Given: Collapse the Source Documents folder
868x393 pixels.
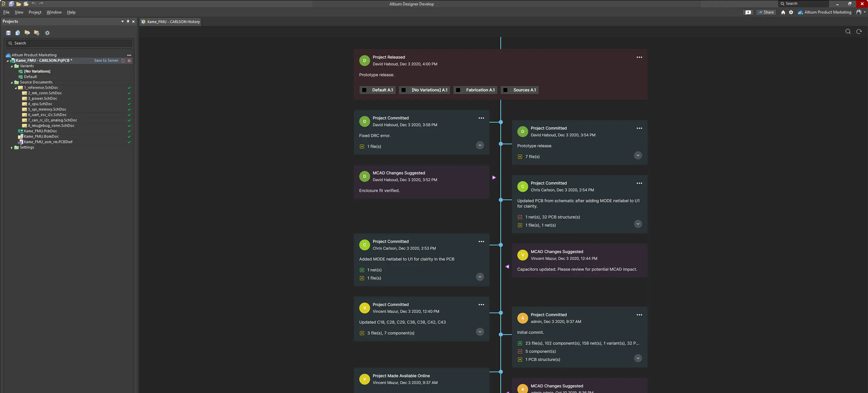Looking at the screenshot, I should click(x=12, y=82).
